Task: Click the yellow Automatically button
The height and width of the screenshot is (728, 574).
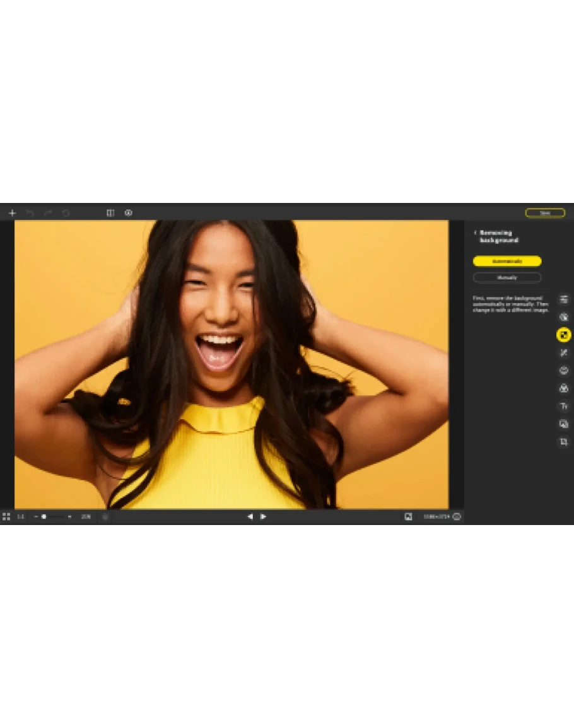Action: pos(507,261)
